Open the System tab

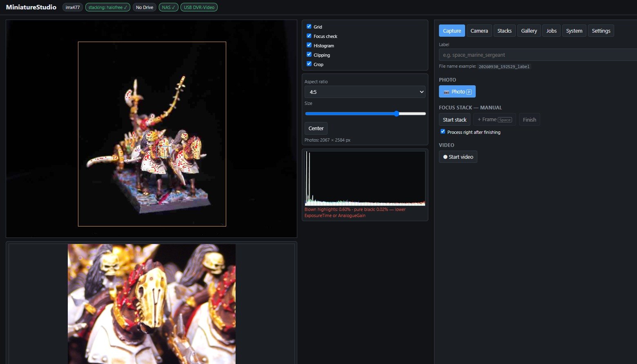tap(574, 31)
